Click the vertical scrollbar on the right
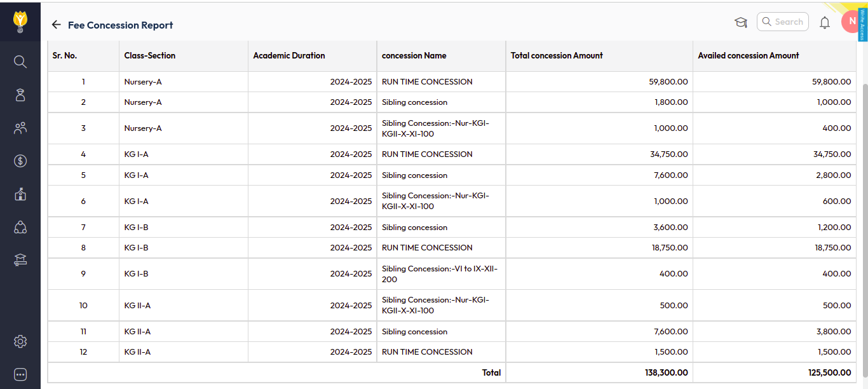 pyautogui.click(x=864, y=191)
